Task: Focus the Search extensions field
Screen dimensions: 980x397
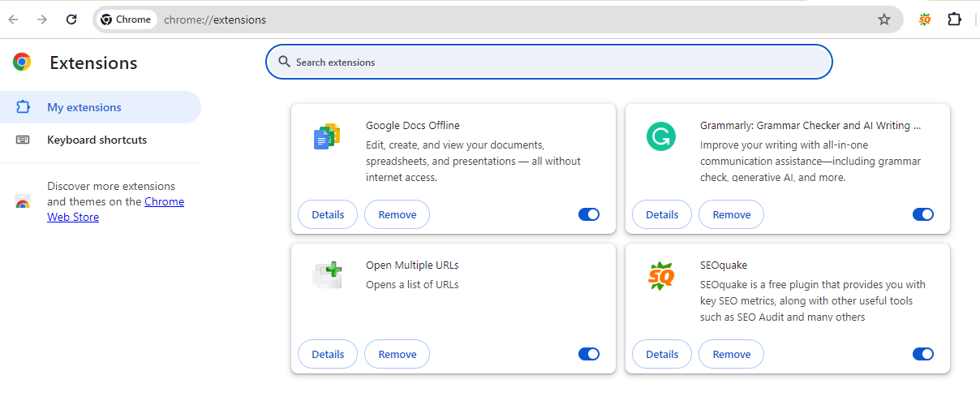Action: [x=549, y=62]
